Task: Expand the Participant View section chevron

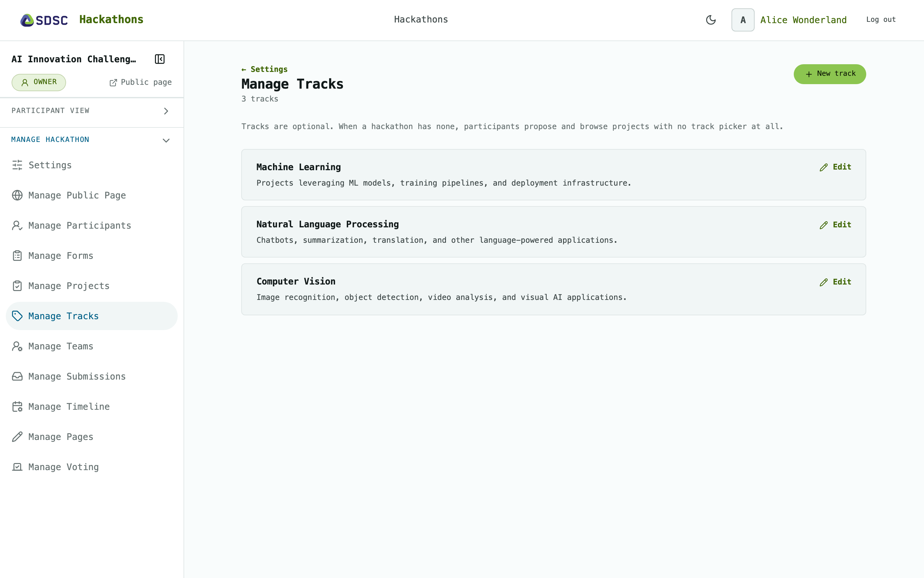Action: pyautogui.click(x=166, y=111)
